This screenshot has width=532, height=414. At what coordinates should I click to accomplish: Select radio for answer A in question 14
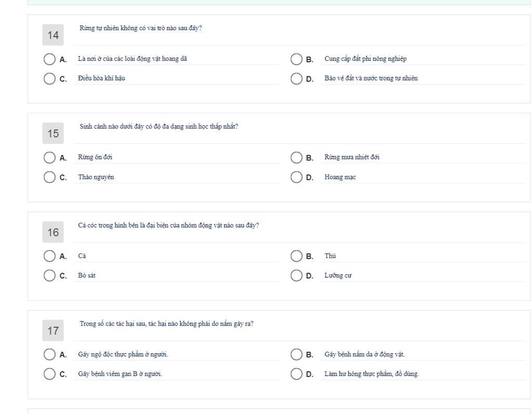[x=49, y=59]
